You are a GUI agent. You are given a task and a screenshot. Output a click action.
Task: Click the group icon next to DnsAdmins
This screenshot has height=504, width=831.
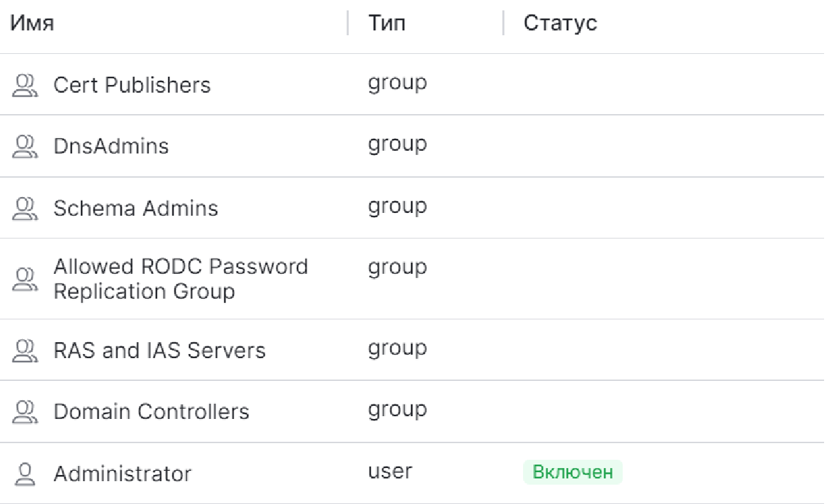[x=25, y=147]
